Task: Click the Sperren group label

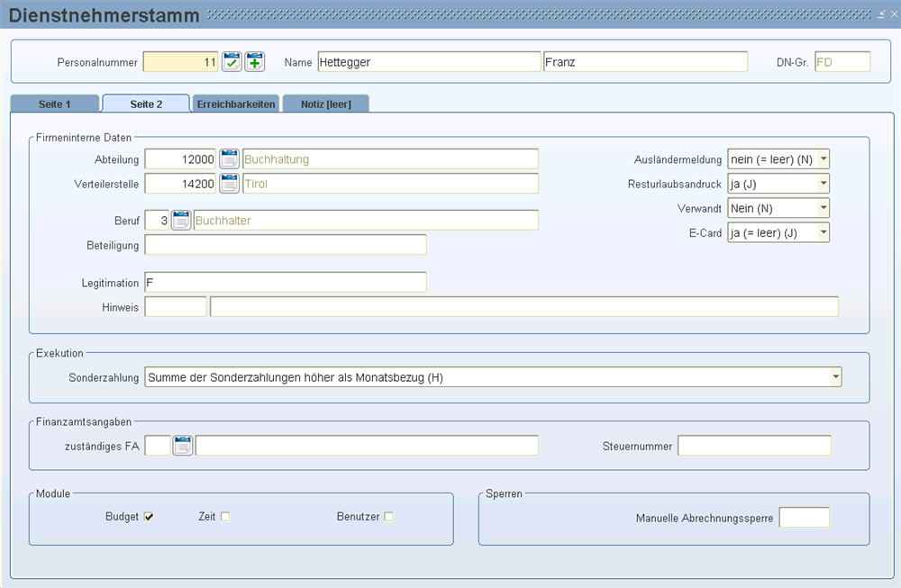Action: (504, 493)
